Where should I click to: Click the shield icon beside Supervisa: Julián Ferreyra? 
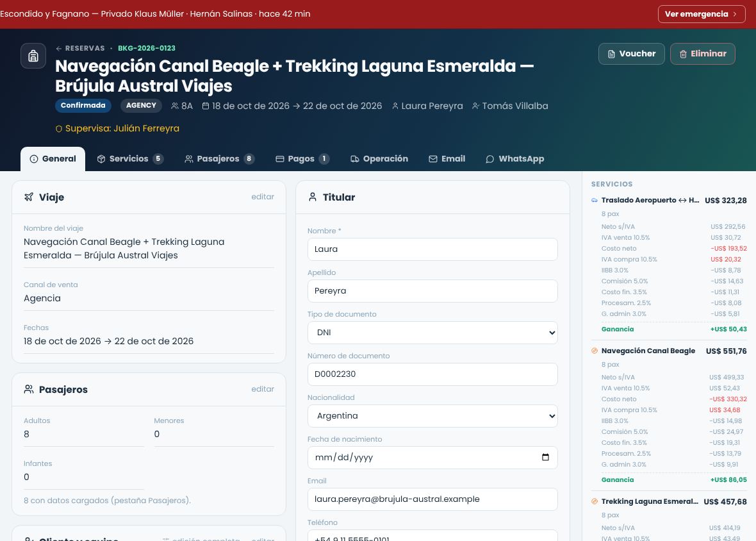coord(59,129)
